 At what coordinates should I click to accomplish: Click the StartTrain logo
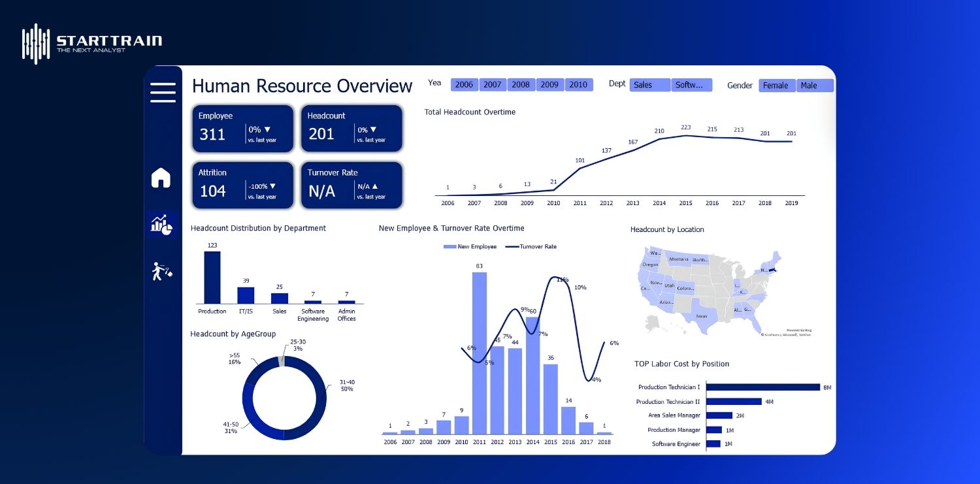click(91, 44)
